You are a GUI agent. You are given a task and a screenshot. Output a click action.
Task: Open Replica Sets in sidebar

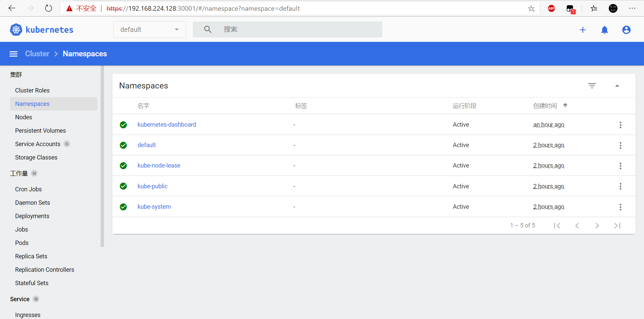(x=31, y=256)
